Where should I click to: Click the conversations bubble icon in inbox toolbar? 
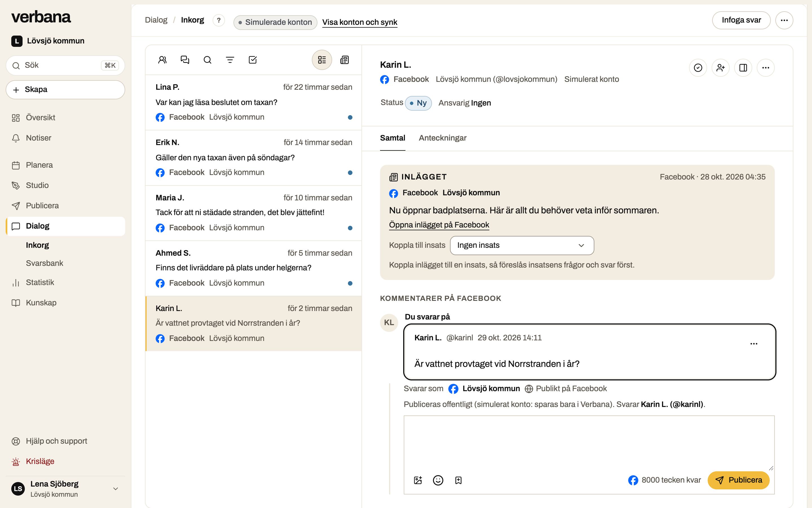tap(185, 60)
